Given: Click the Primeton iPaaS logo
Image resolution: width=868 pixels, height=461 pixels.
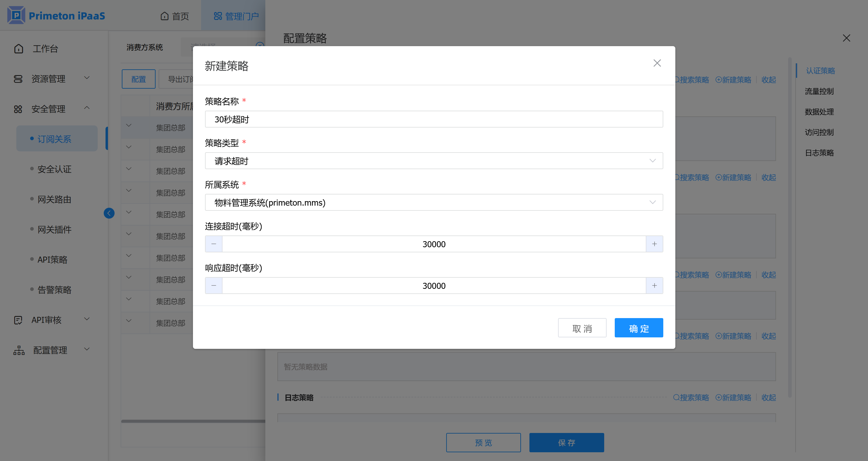Looking at the screenshot, I should click(x=16, y=15).
